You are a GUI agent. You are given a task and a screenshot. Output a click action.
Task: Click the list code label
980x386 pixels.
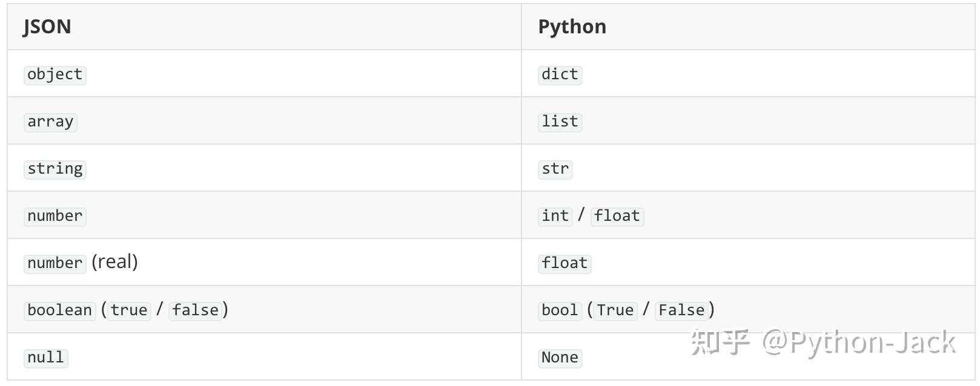tap(560, 122)
